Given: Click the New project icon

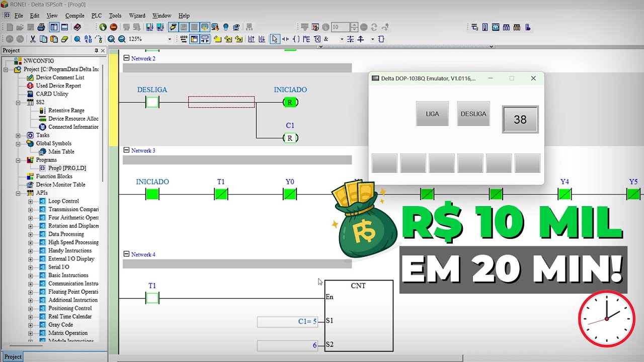Looking at the screenshot, I should [10, 27].
